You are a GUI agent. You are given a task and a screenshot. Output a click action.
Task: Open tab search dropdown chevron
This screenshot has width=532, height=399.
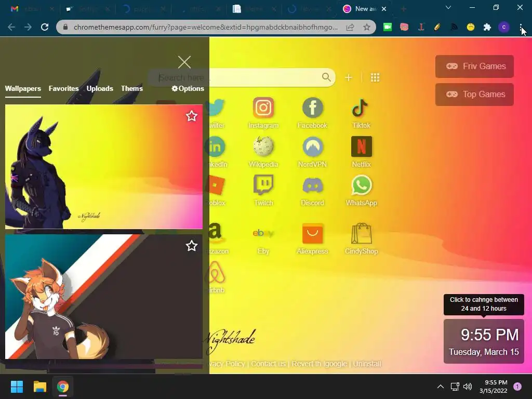(x=448, y=7)
